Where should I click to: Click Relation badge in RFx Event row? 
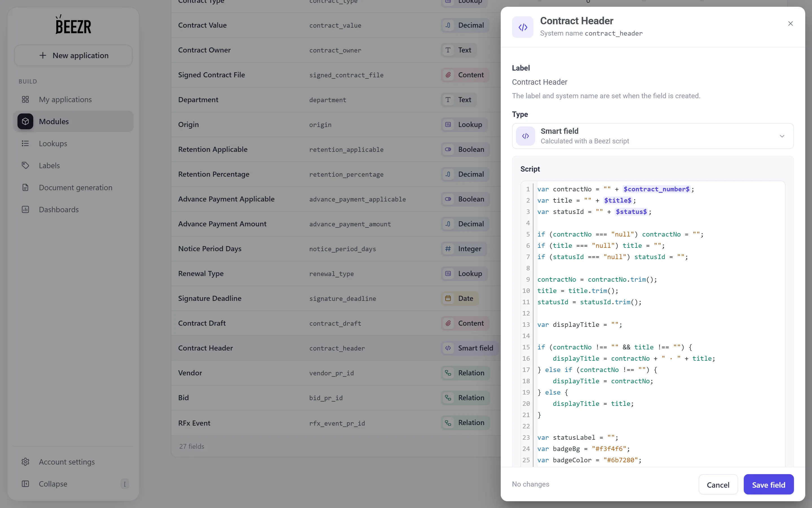tap(465, 423)
